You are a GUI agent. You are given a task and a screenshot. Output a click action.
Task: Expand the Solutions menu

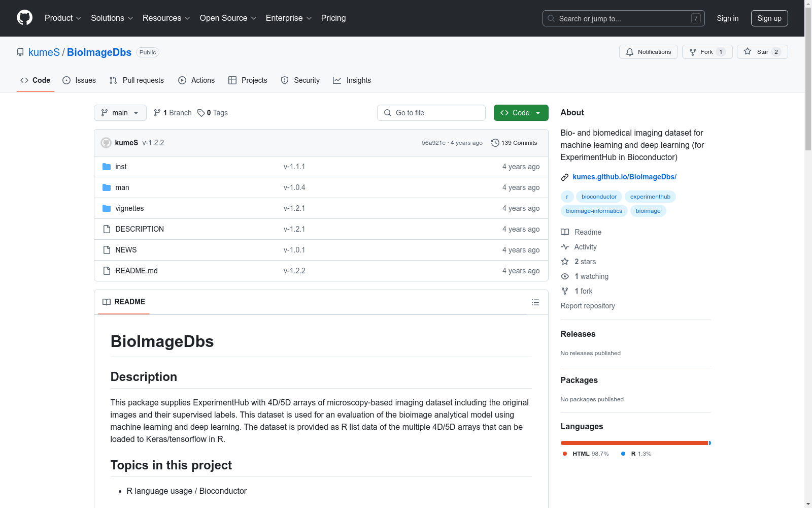coord(112,18)
